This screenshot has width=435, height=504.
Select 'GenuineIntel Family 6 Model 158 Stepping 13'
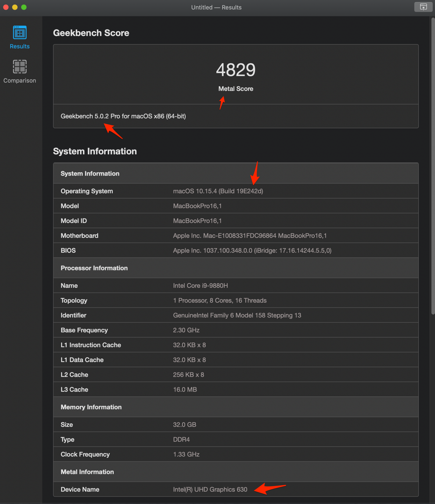[x=237, y=315]
